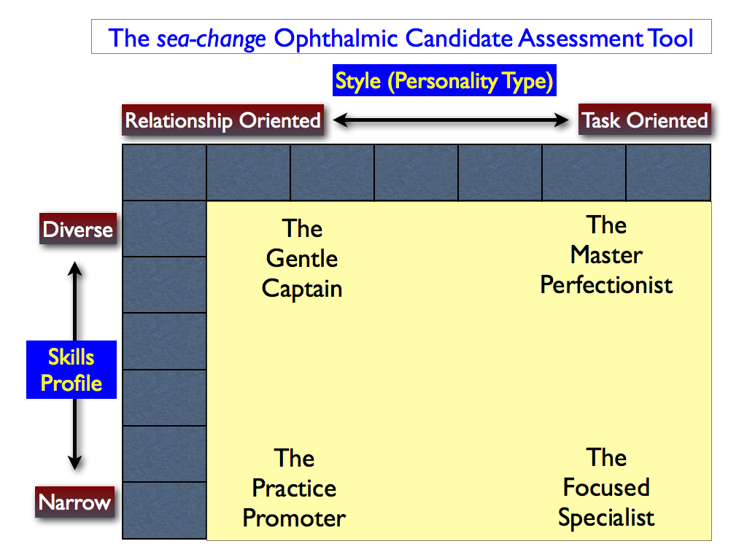The image size is (747, 560).
Task: Click The Gentle Captain quadrant text
Action: tap(302, 259)
